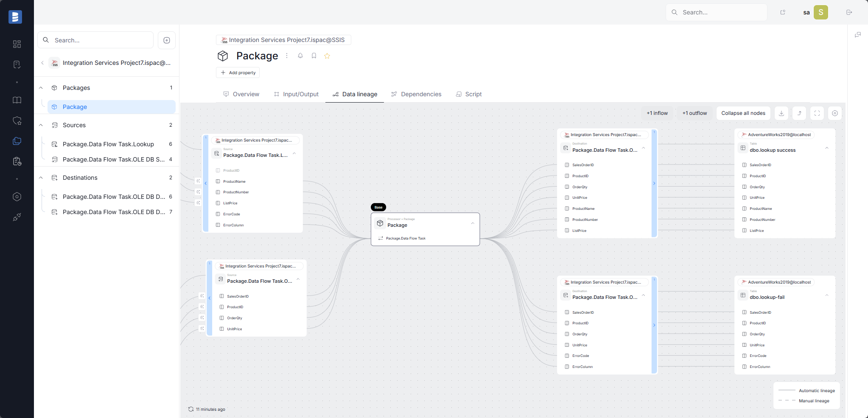
Task: Open the clipboard history icon in sidebar
Action: [x=17, y=161]
